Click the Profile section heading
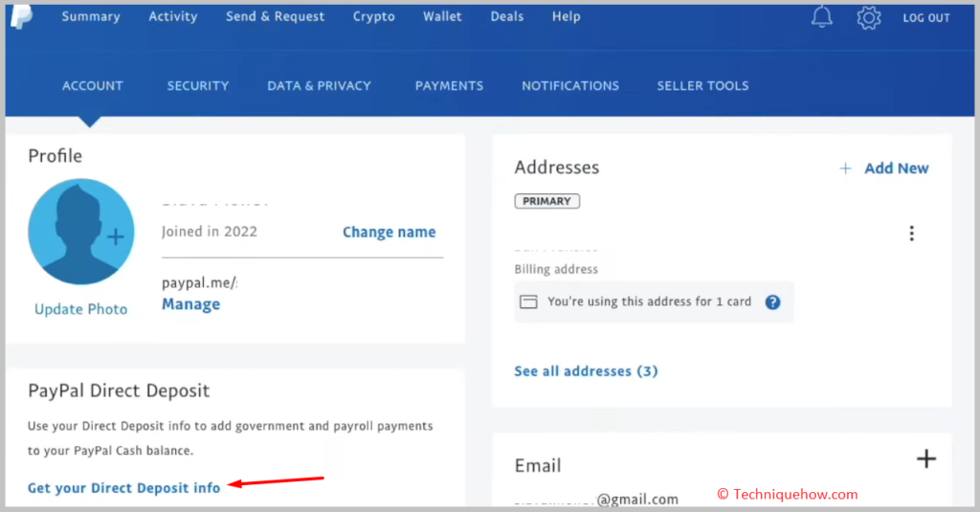Viewport: 980px width, 512px height. point(55,156)
